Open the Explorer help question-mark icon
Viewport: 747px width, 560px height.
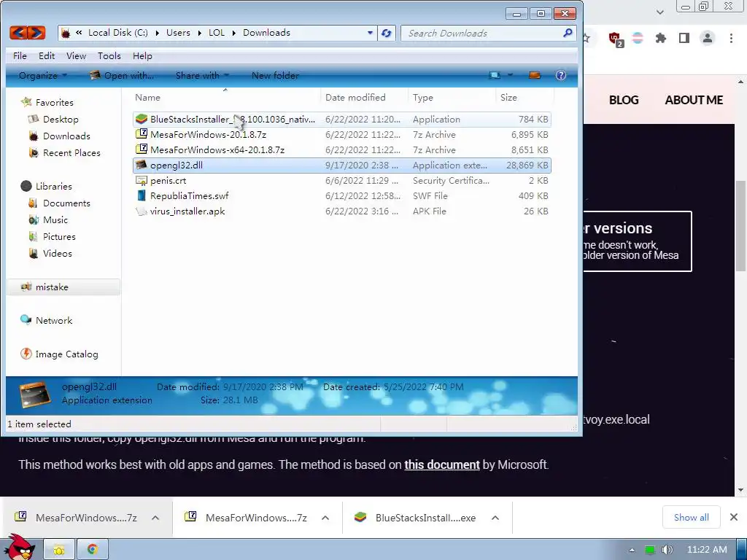click(561, 75)
